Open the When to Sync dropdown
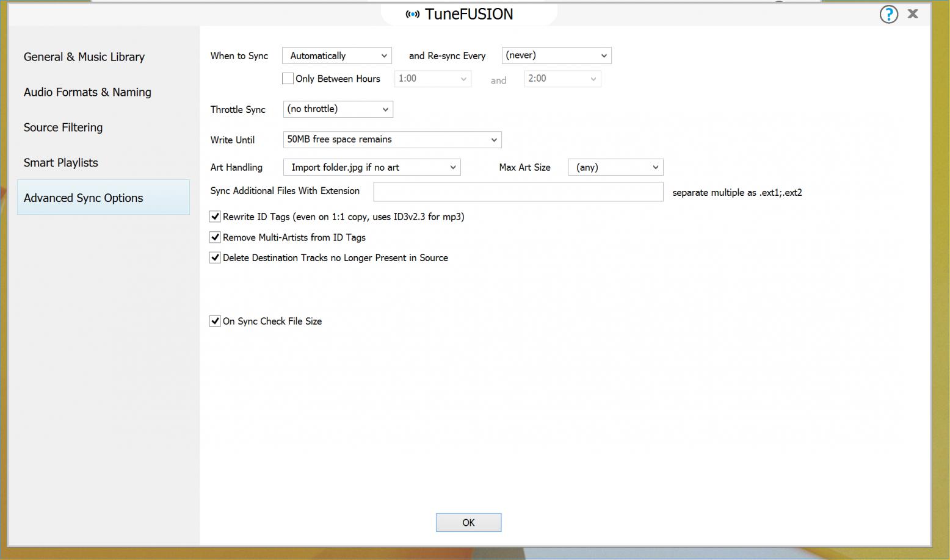The width and height of the screenshot is (950, 560). pyautogui.click(x=337, y=56)
